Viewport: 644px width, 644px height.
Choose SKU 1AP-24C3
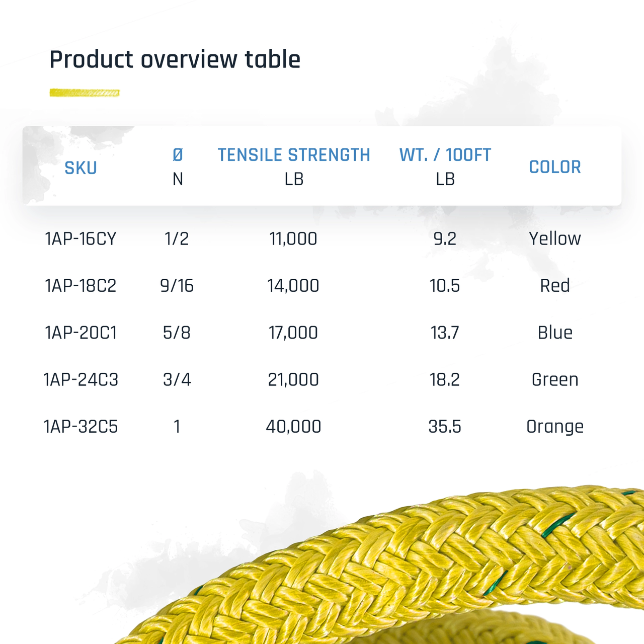[x=80, y=379]
